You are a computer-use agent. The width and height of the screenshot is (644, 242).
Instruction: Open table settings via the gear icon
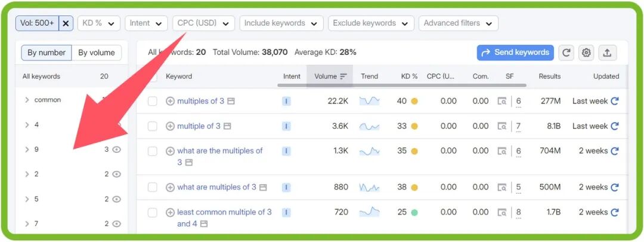586,53
